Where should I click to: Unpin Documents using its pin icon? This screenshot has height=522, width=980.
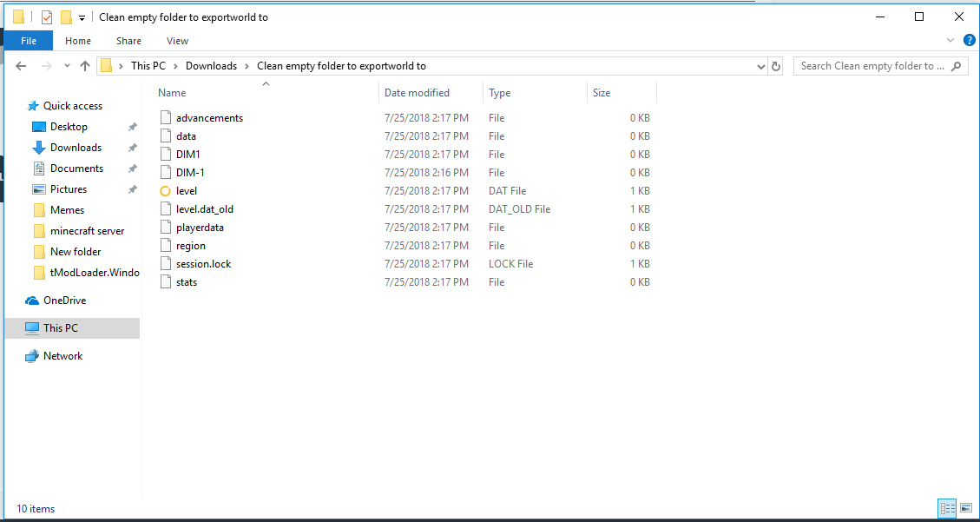click(132, 168)
